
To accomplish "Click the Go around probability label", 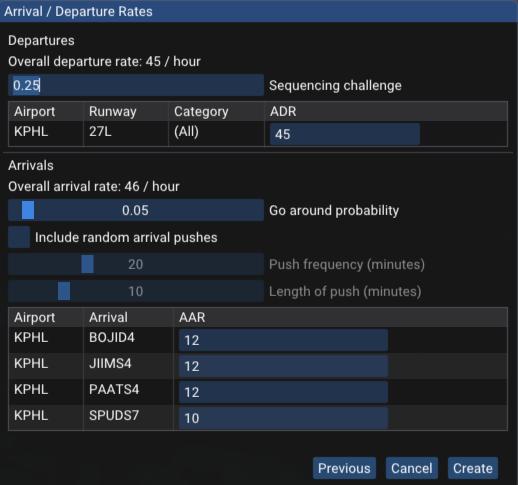I will coord(334,211).
